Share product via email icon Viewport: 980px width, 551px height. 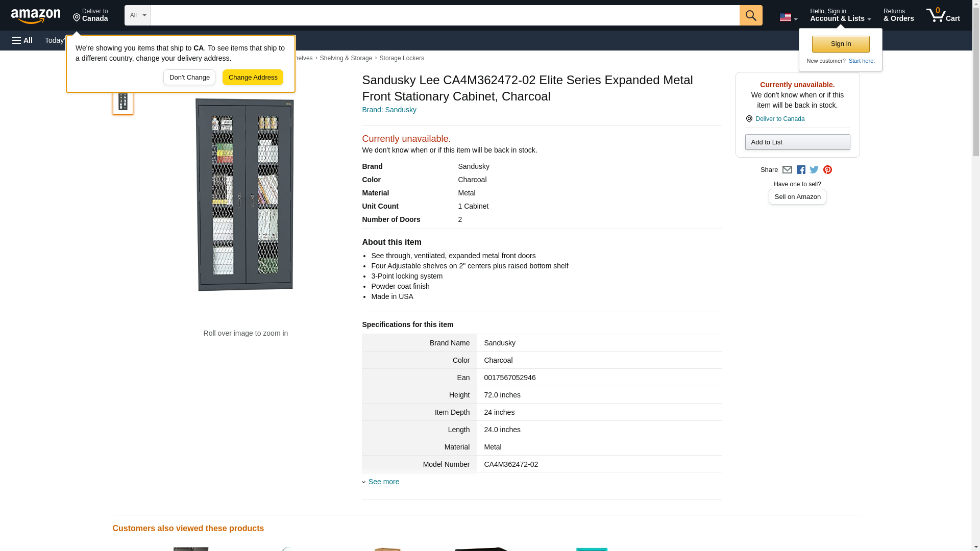[x=787, y=170]
